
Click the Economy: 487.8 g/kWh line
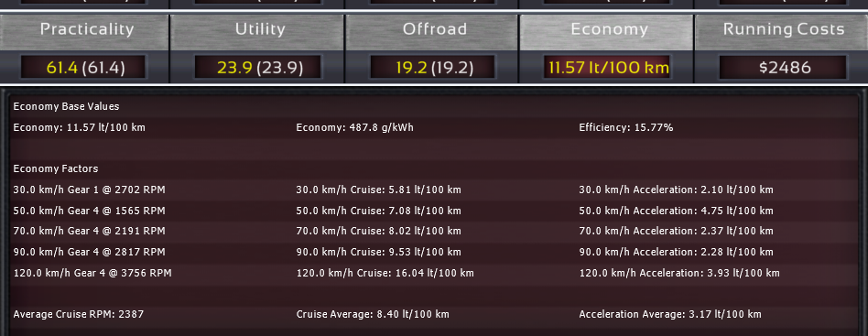[355, 127]
